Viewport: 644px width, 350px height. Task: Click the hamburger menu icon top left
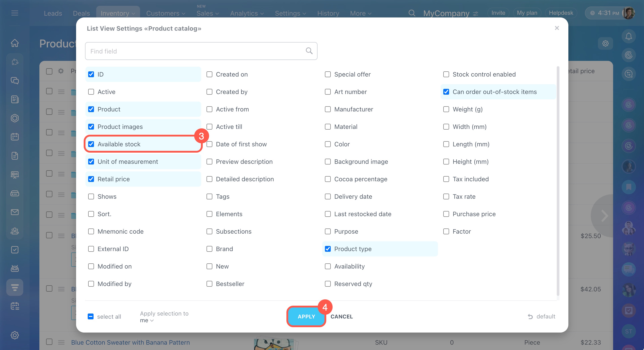(15, 13)
